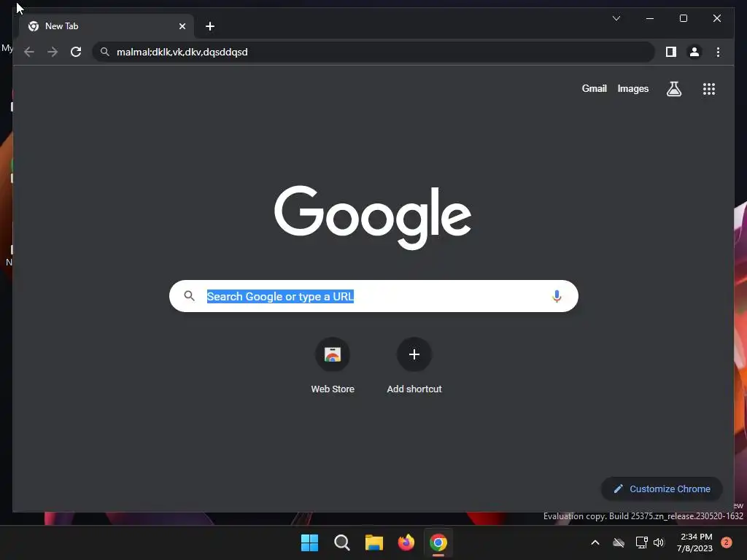Click the OneDrive cloud tray icon
The image size is (747, 560).
(619, 542)
